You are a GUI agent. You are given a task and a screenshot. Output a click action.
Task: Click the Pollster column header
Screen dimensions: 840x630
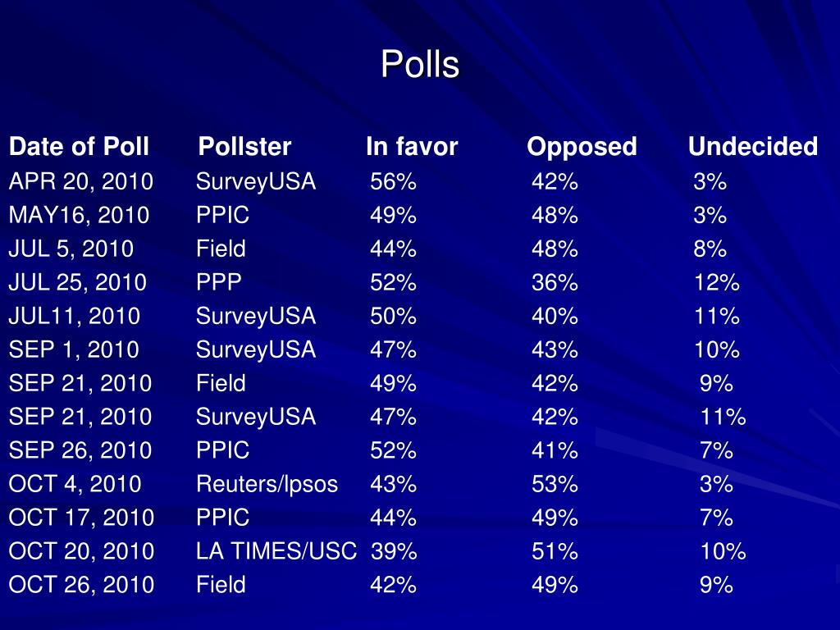244,147
